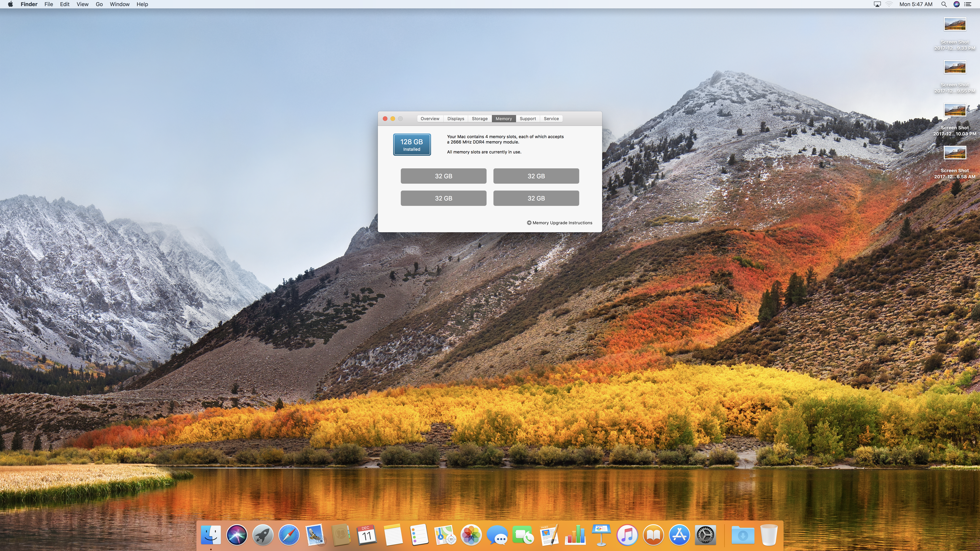Open the Go menu
The image size is (980, 551).
point(99,4)
